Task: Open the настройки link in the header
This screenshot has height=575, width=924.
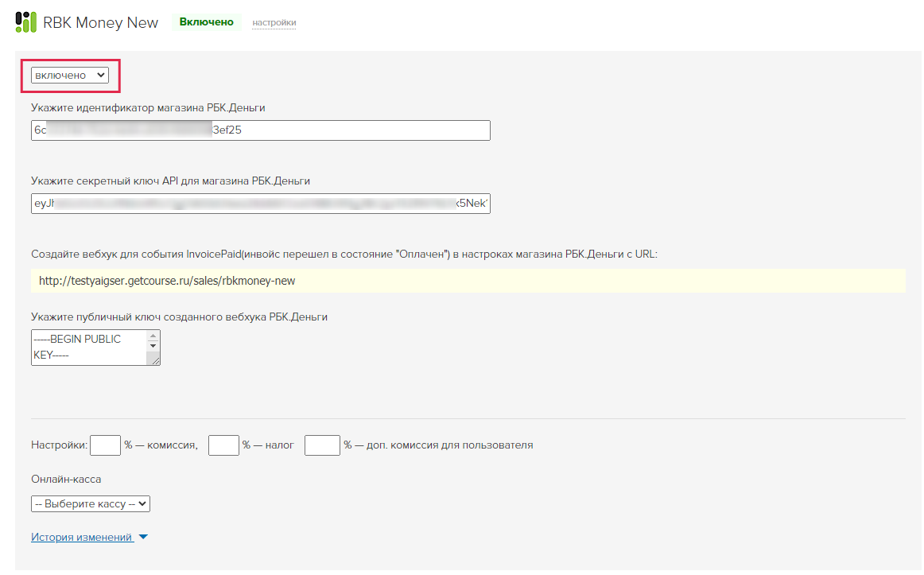Action: (274, 22)
